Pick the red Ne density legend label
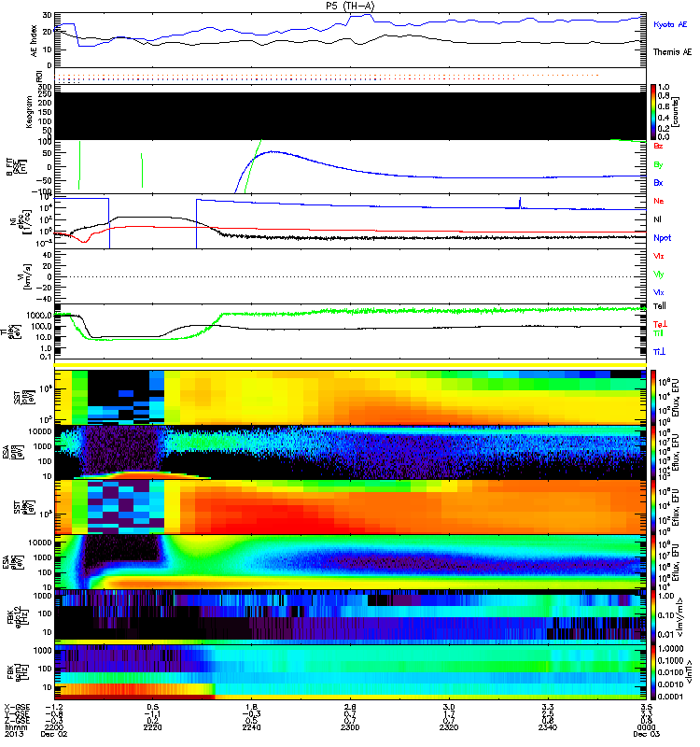This screenshot has width=700, height=747. pos(659,201)
